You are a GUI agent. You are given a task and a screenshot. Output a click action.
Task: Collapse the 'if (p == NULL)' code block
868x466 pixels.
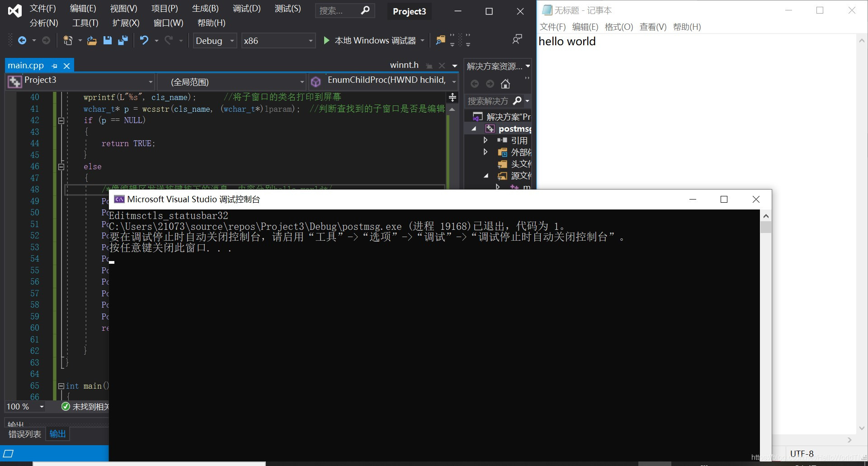coord(61,121)
